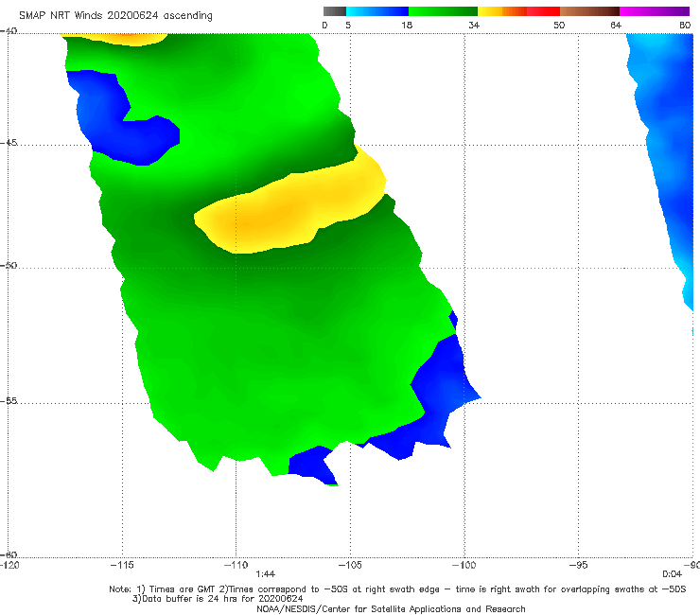Click the title text 'SMAP NRT Winds 20200624 ascending'
The width and height of the screenshot is (700, 615).
[x=115, y=15]
